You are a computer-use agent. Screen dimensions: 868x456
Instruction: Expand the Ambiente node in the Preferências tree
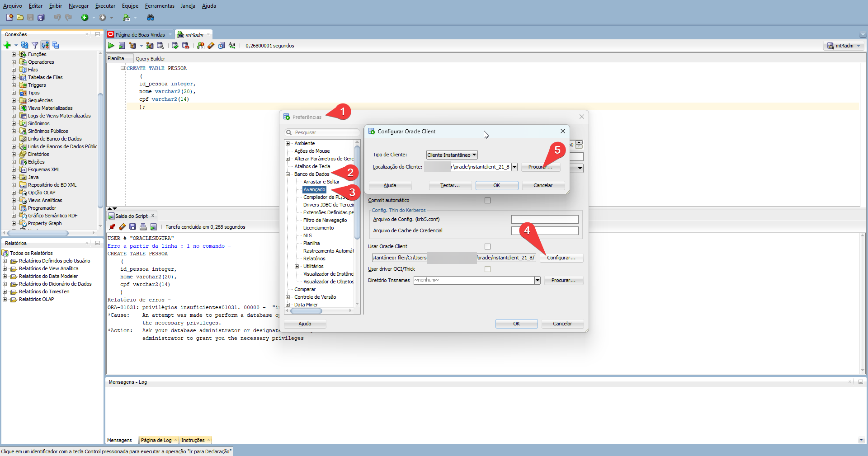(288, 144)
